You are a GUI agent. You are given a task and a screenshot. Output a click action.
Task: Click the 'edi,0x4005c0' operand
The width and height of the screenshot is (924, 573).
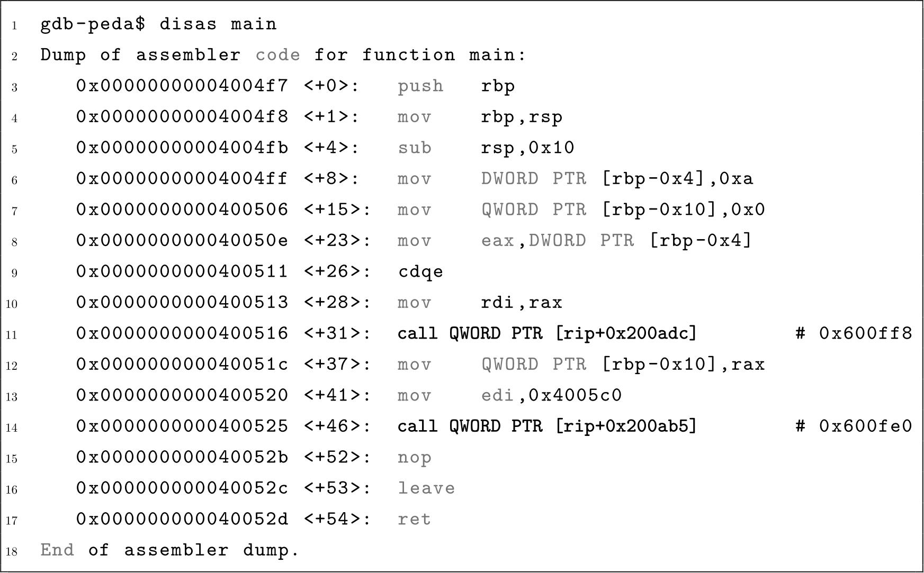pyautogui.click(x=551, y=395)
